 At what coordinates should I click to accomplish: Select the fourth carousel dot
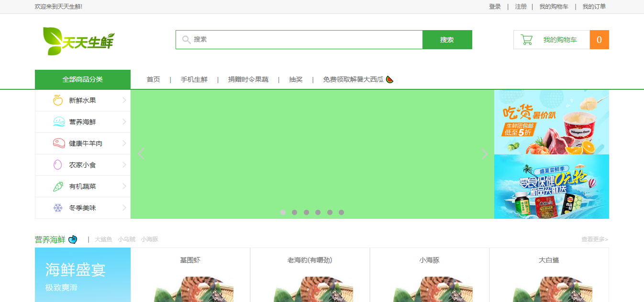pos(318,212)
